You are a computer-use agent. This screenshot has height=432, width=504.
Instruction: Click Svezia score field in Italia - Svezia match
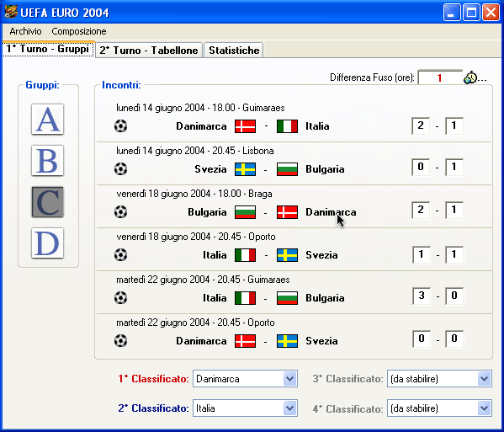tap(454, 255)
